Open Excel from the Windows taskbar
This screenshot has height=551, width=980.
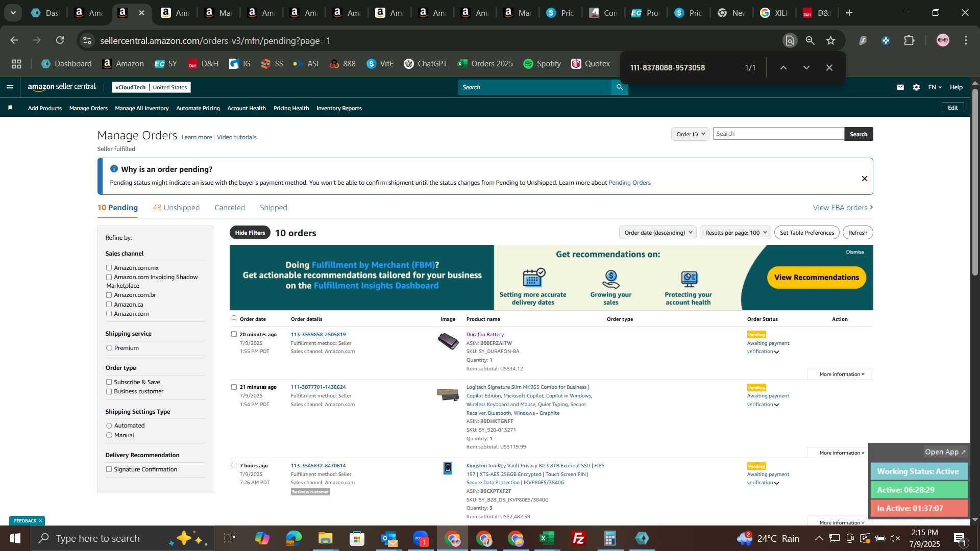pyautogui.click(x=547, y=538)
